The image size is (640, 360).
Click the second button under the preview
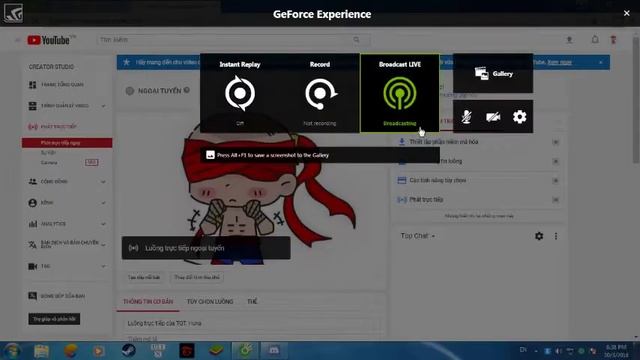tap(197, 278)
